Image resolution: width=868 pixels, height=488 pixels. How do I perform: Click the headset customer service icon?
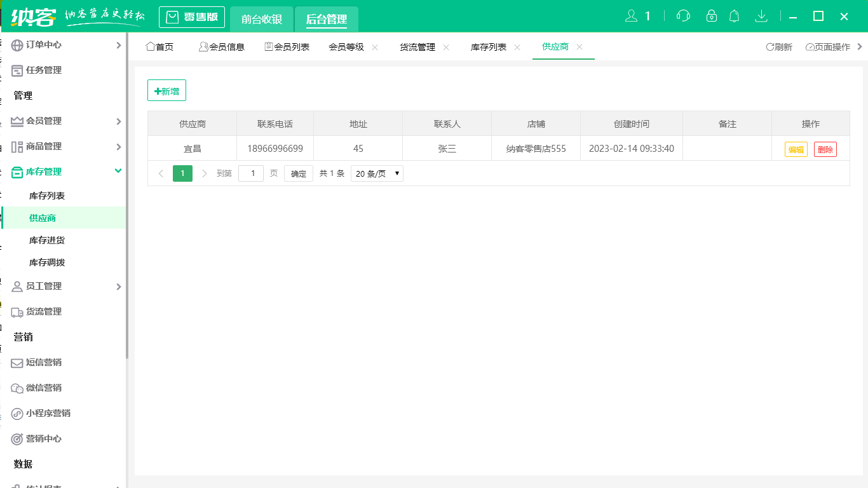pos(683,15)
